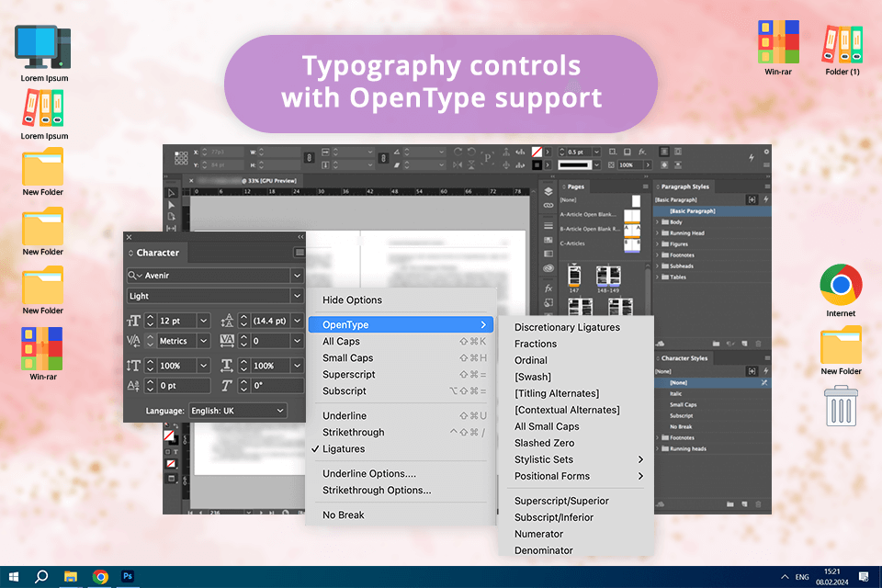Open the font family Avenir dropdown
The image size is (882, 588).
click(x=297, y=275)
